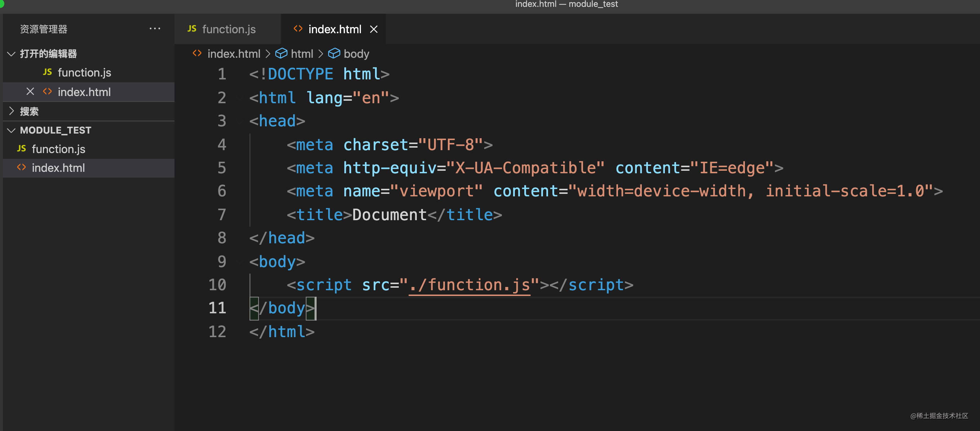Click html symbol cube icon in breadcrumb
Viewport: 980px width, 431px height.
281,53
